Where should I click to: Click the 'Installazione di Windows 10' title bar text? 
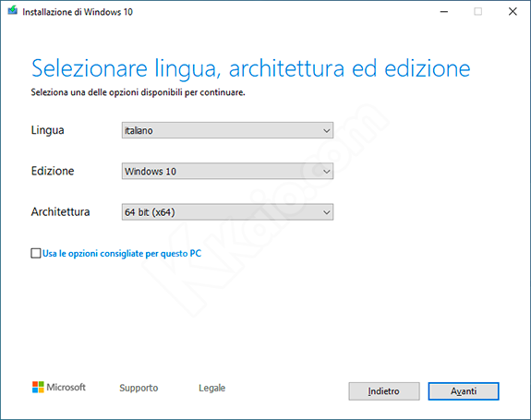(78, 12)
